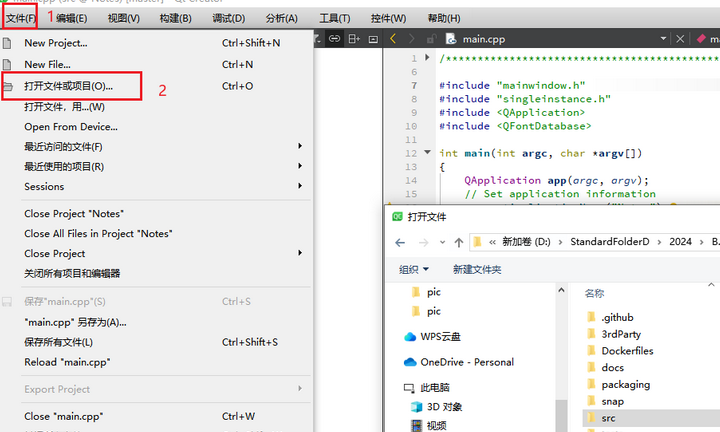Close the main.cpp editor document
Image resolution: width=720 pixels, height=432 pixels.
click(680, 39)
